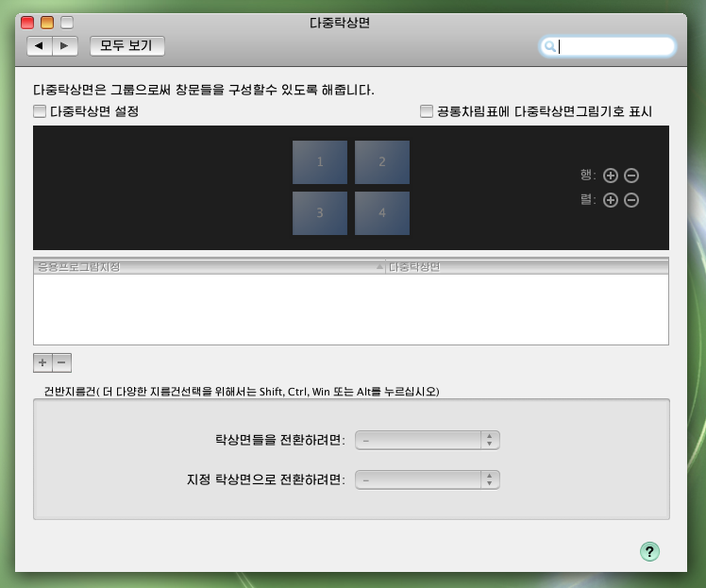This screenshot has width=706, height=588.
Task: Select desktop thumbnail 3
Action: (320, 213)
